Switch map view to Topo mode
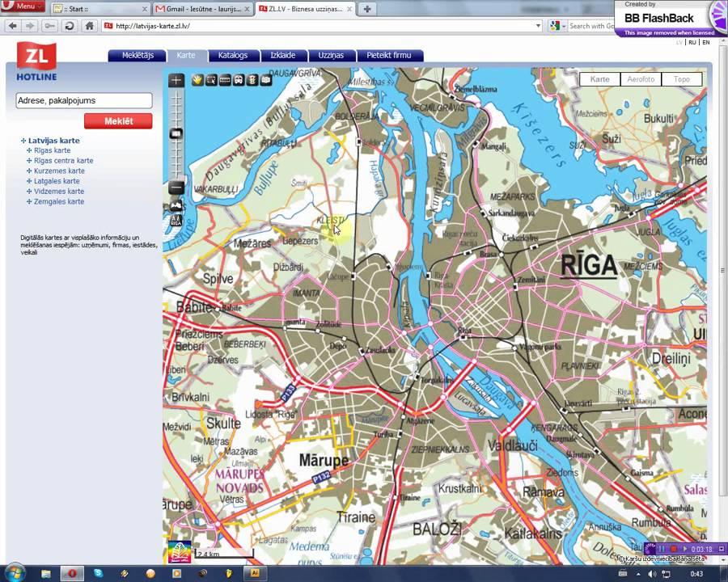728x582 pixels. 682,79
